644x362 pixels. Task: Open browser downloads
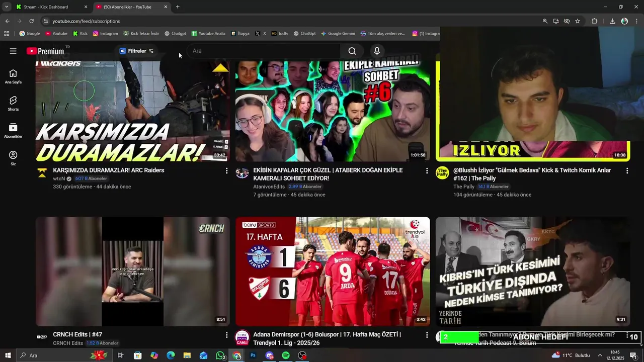tap(612, 21)
